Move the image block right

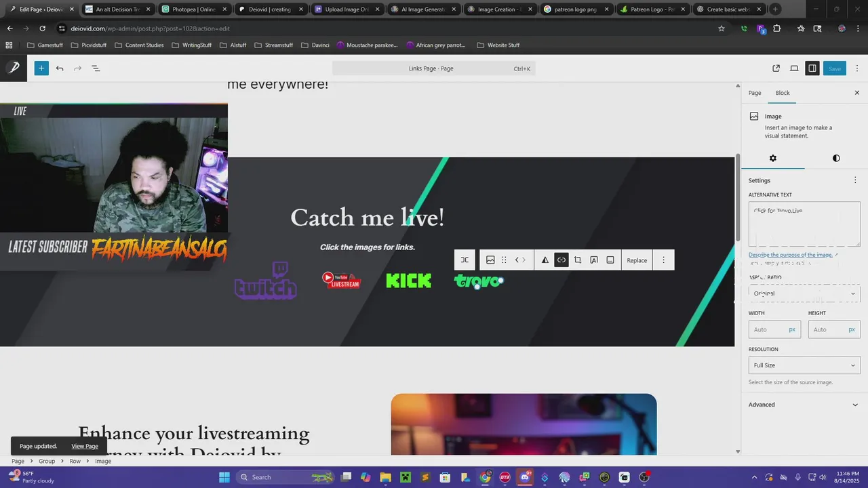[524, 260]
